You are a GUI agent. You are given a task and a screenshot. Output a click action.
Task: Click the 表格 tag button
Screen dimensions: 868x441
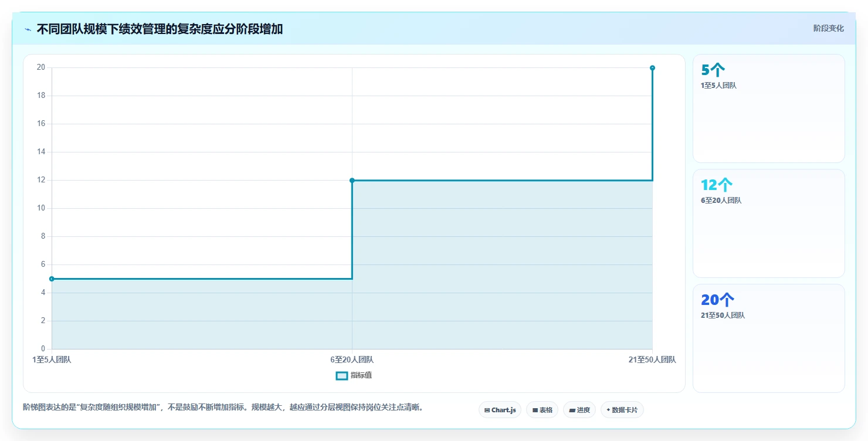click(542, 410)
